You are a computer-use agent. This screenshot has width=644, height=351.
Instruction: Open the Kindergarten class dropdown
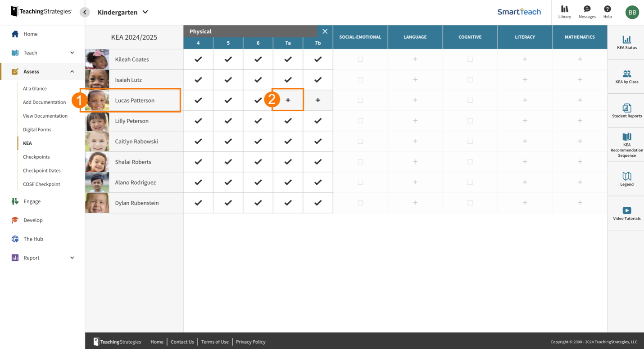click(123, 12)
